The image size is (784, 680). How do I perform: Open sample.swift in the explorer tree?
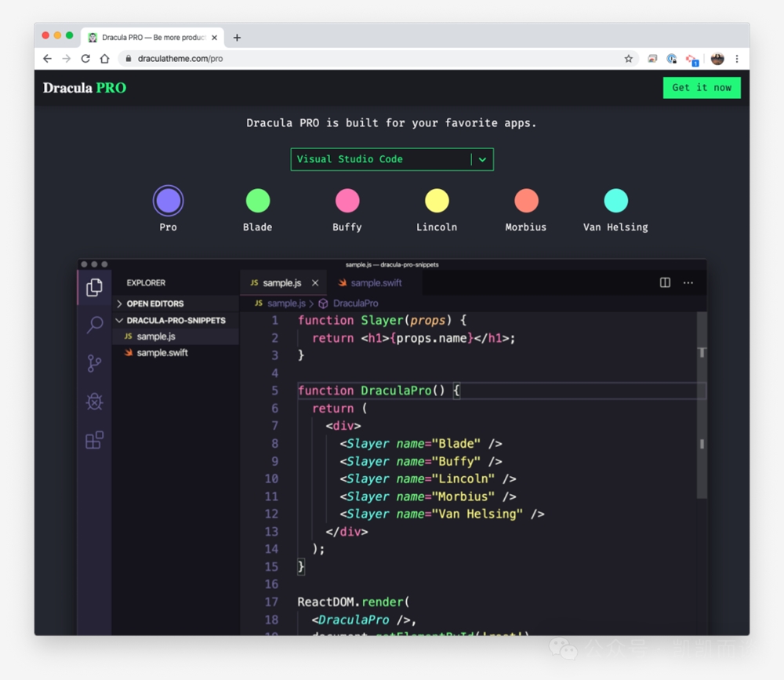pos(175,353)
